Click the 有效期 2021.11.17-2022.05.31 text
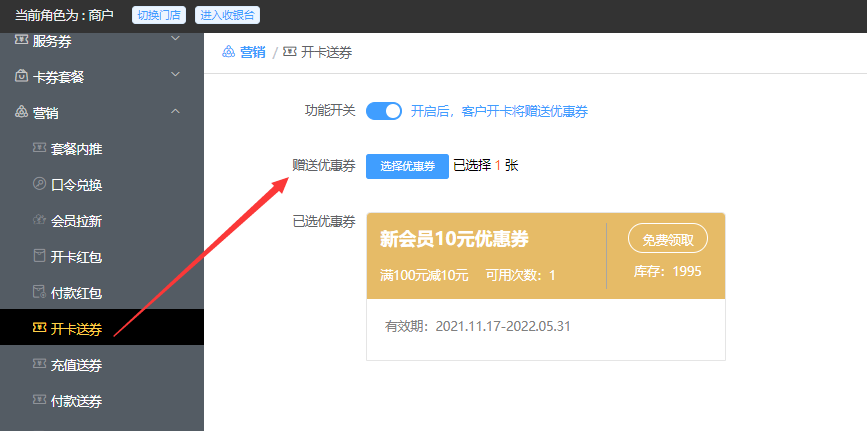867x431 pixels. pos(478,326)
